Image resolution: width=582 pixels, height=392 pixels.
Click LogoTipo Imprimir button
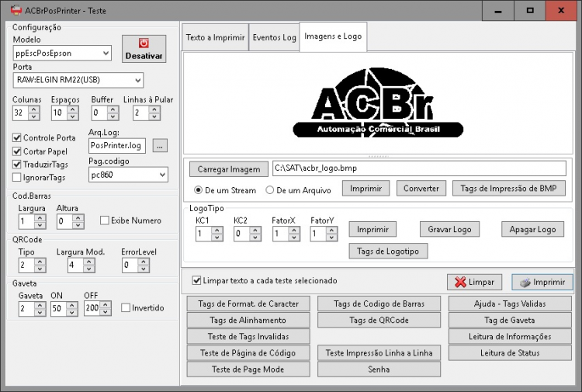[x=372, y=230]
